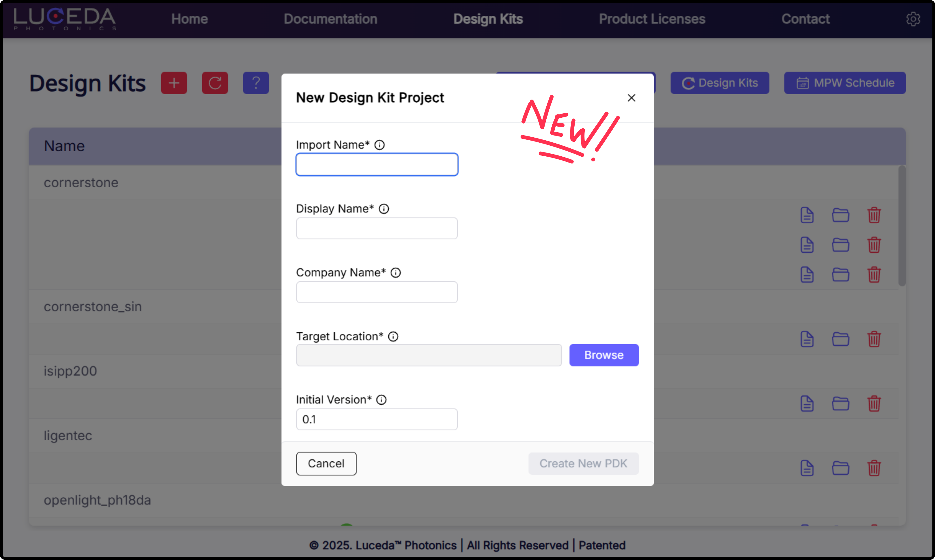The width and height of the screenshot is (936, 560).
Task: Click the Cancel button
Action: pos(326,463)
